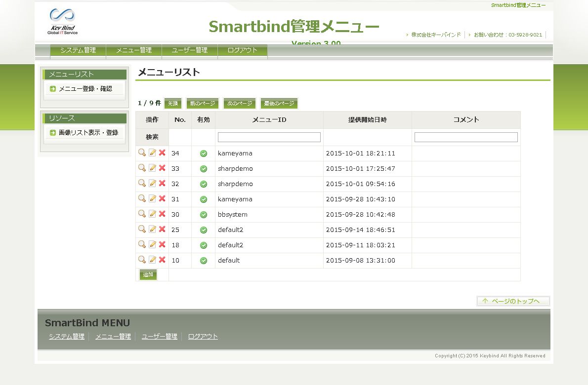This screenshot has width=588, height=385.
Task: Delete menu No. 18 with red X
Action: point(162,244)
